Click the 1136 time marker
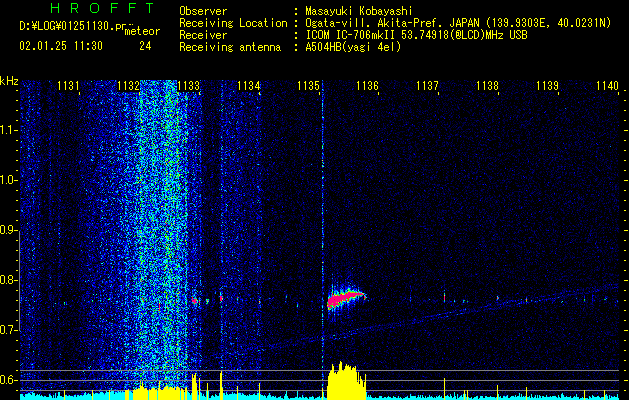 [x=367, y=86]
